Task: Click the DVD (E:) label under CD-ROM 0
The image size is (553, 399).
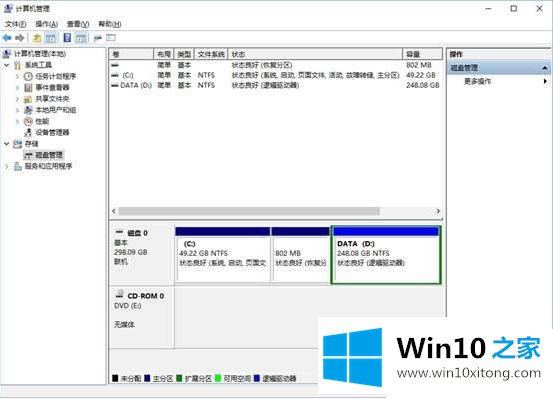Action: point(128,306)
